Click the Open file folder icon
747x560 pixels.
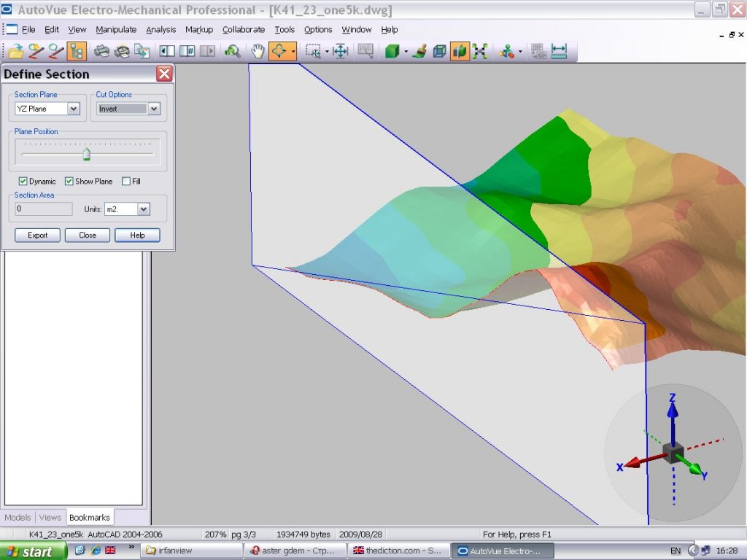tap(15, 51)
